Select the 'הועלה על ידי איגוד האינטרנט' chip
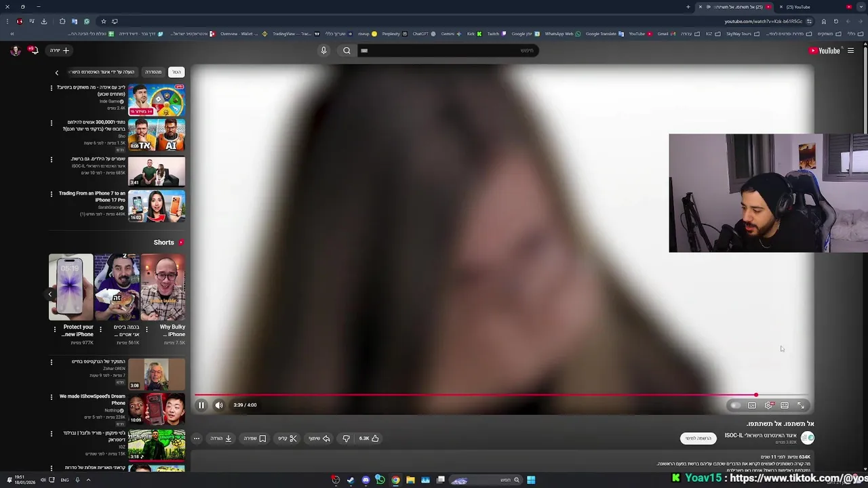 [x=103, y=72]
